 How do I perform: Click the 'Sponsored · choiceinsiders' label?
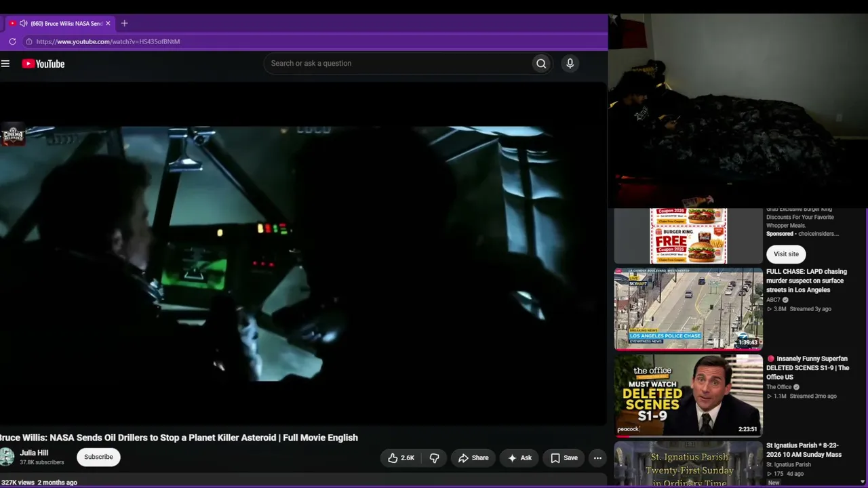[802, 234]
